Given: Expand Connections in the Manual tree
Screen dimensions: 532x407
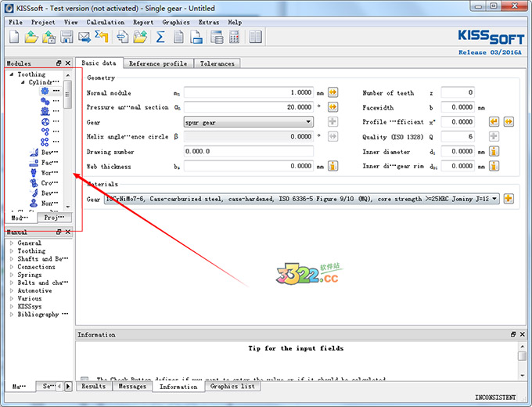Looking at the screenshot, I should pyautogui.click(x=12, y=267).
